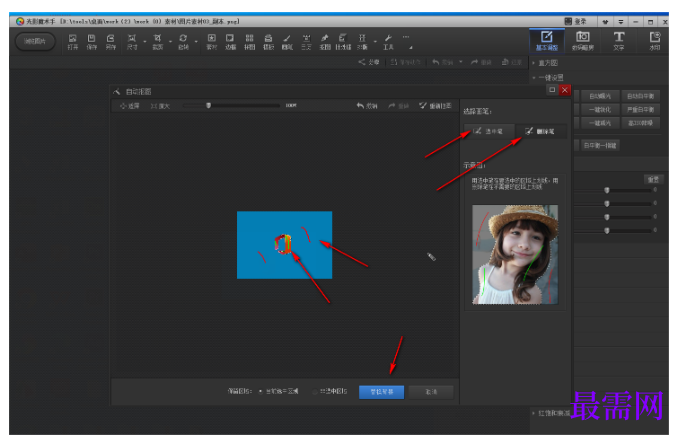This screenshot has height=437, width=682.
Task: Open the 边框 border tool
Action: (230, 42)
